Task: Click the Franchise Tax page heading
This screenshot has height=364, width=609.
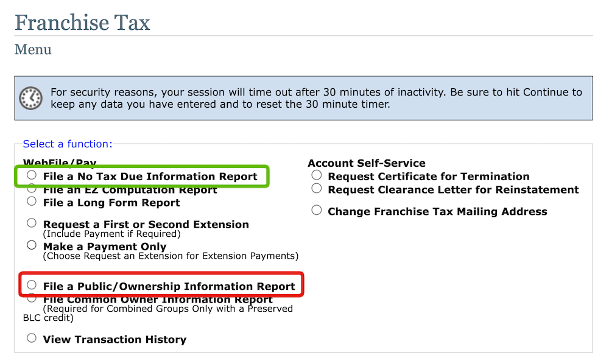Action: pos(82,22)
